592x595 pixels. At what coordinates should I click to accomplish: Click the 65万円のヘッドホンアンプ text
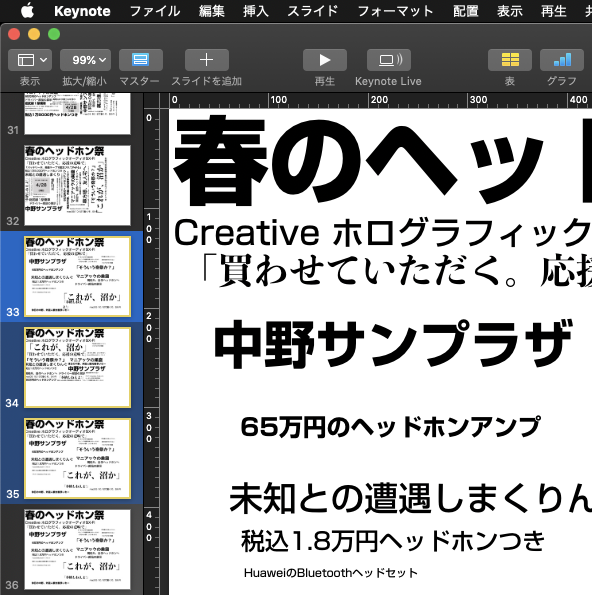pyautogui.click(x=390, y=427)
